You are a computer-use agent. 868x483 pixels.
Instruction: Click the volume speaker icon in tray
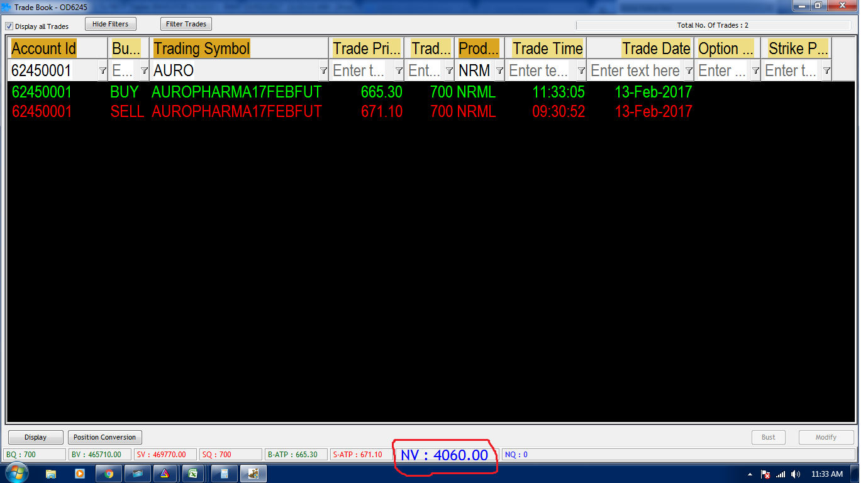click(796, 474)
